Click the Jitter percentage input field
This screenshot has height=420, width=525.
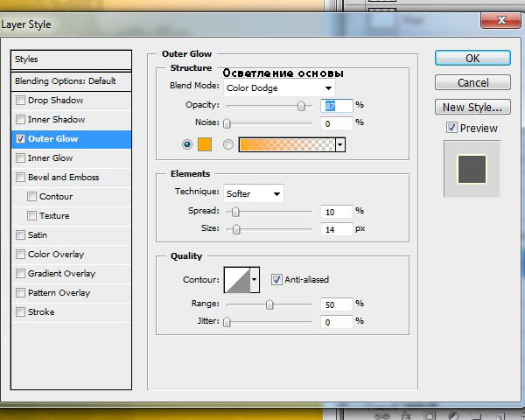coord(337,322)
